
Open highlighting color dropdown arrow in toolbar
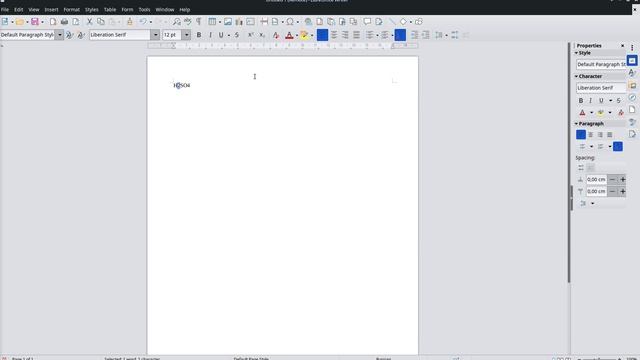click(312, 35)
